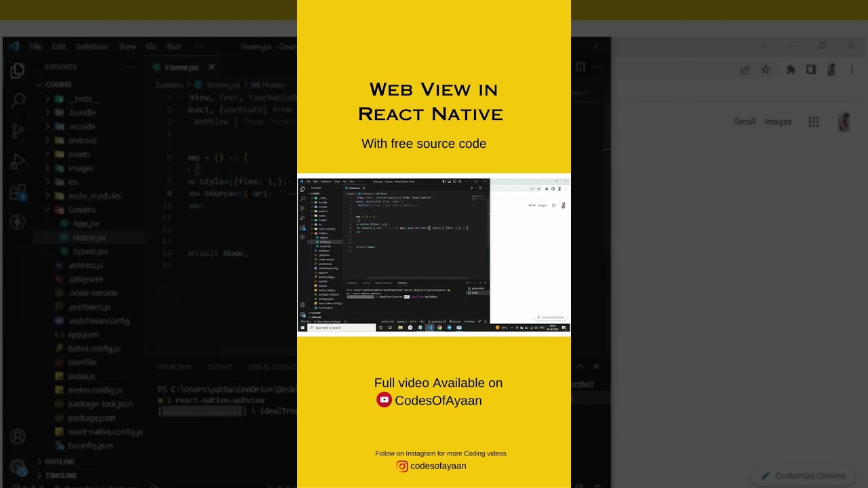
Task: Switch to the DEBUG CONSOLE panel tab
Action: [x=384, y=283]
